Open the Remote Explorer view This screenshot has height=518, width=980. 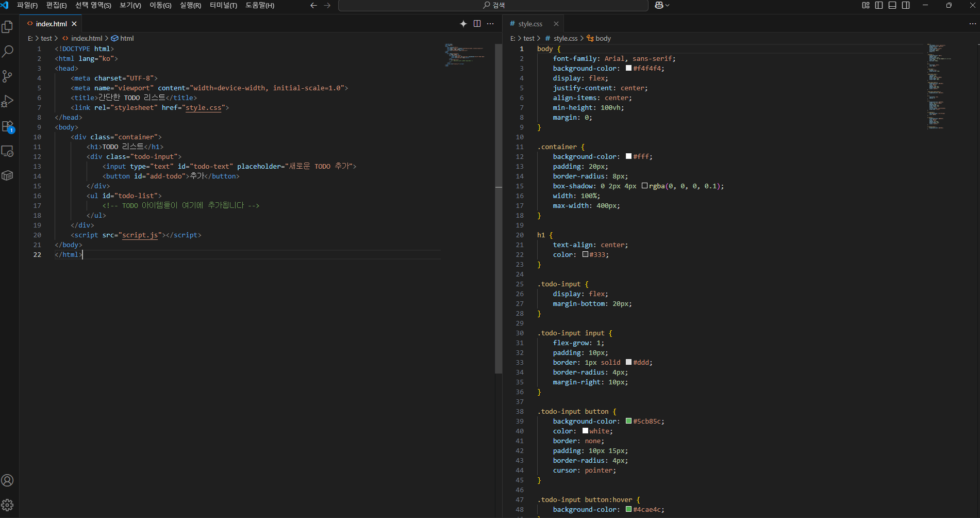(x=8, y=151)
